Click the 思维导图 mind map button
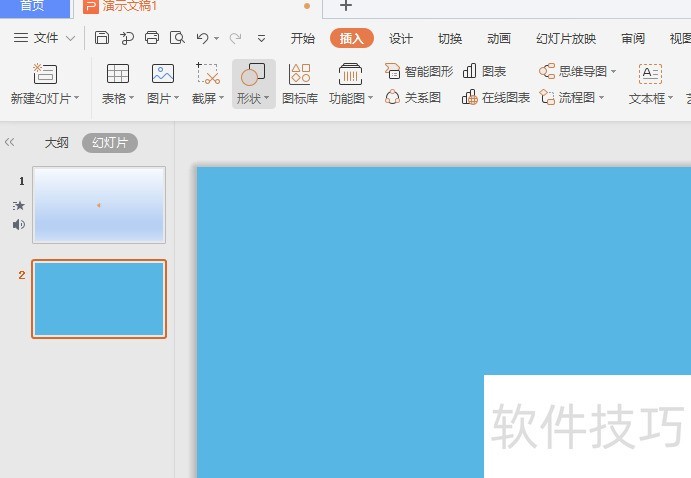 pos(577,71)
